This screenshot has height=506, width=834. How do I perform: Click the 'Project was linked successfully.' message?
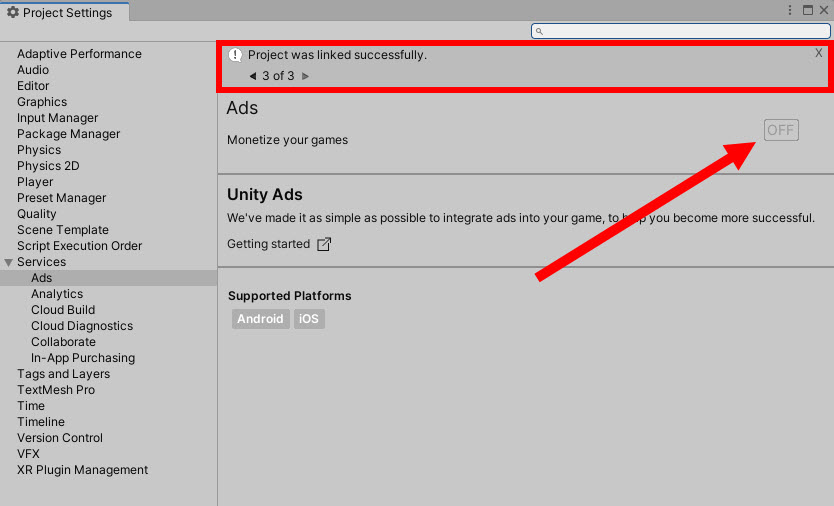click(x=337, y=55)
